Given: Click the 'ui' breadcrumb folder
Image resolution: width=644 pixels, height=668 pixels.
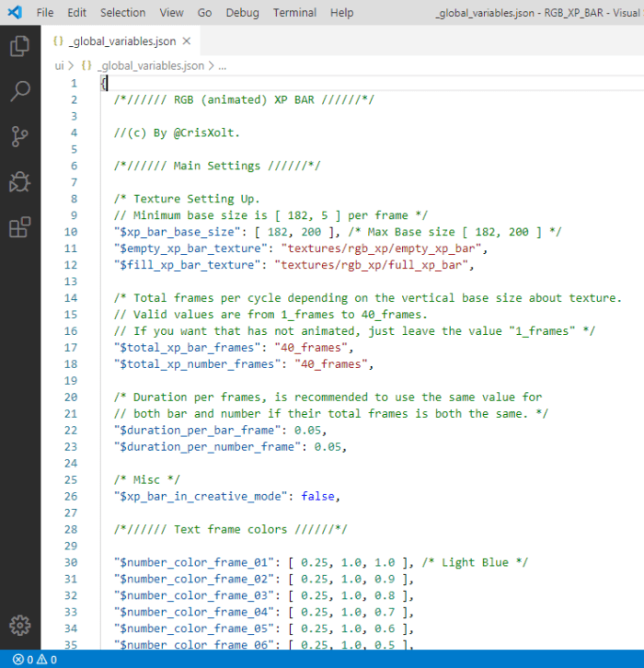Looking at the screenshot, I should [59, 65].
